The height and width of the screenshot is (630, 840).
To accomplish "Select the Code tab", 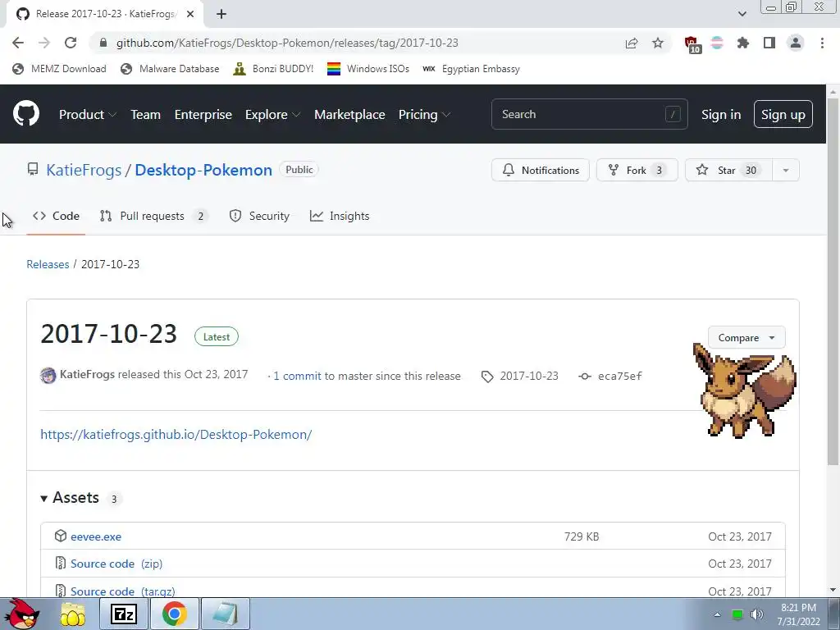I will tap(56, 216).
